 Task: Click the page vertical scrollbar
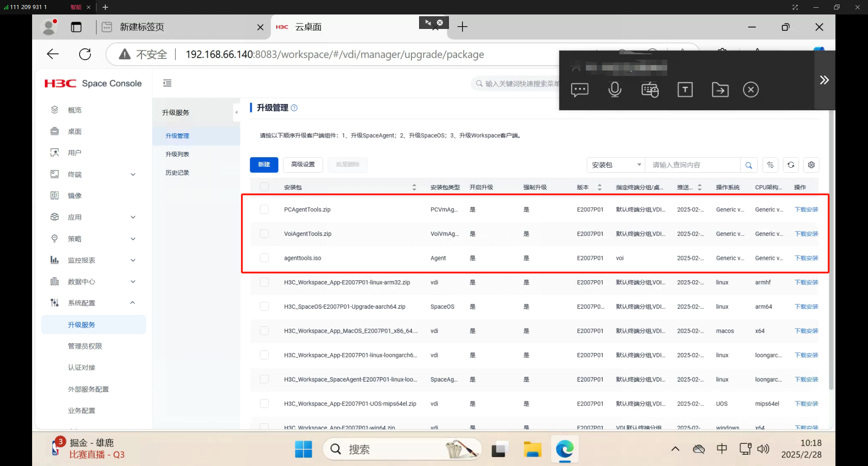(x=831, y=251)
